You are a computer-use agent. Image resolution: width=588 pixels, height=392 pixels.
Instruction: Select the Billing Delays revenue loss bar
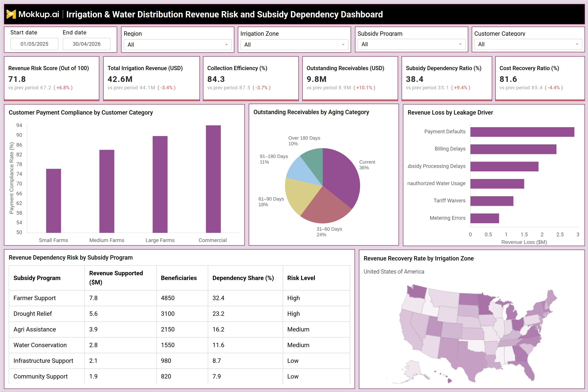513,149
